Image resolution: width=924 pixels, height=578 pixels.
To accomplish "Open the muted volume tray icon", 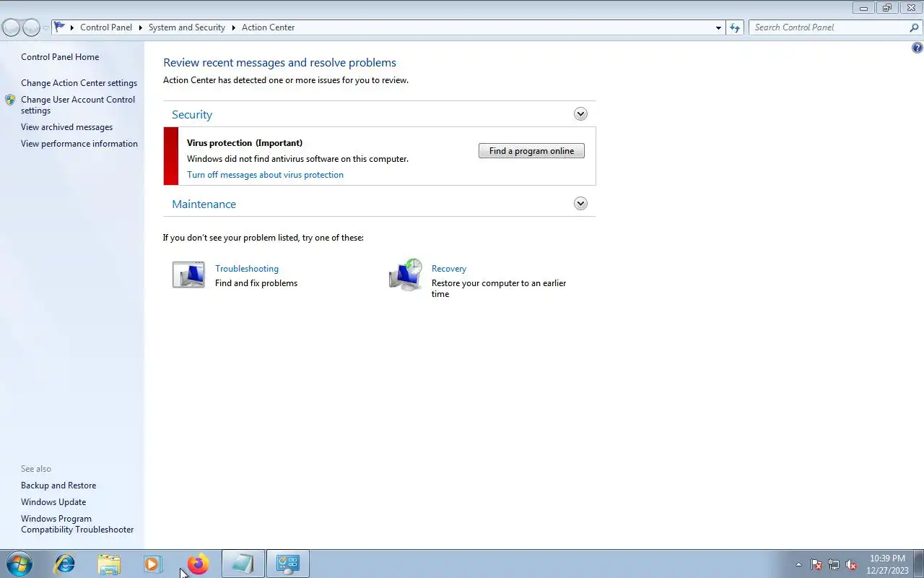I will click(851, 564).
